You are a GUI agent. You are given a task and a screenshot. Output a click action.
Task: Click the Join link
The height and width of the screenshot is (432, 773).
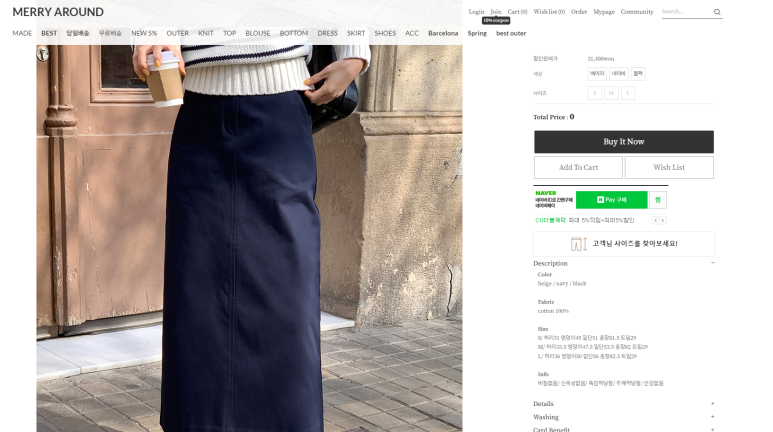click(496, 11)
